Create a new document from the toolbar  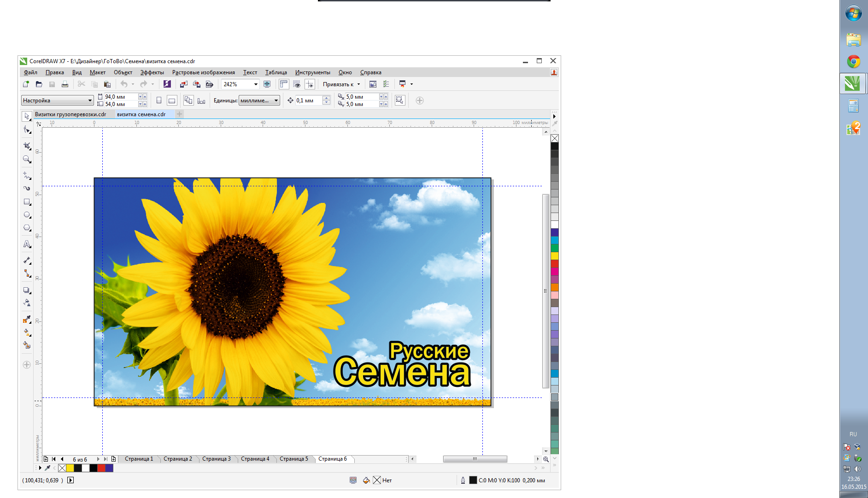pos(26,84)
